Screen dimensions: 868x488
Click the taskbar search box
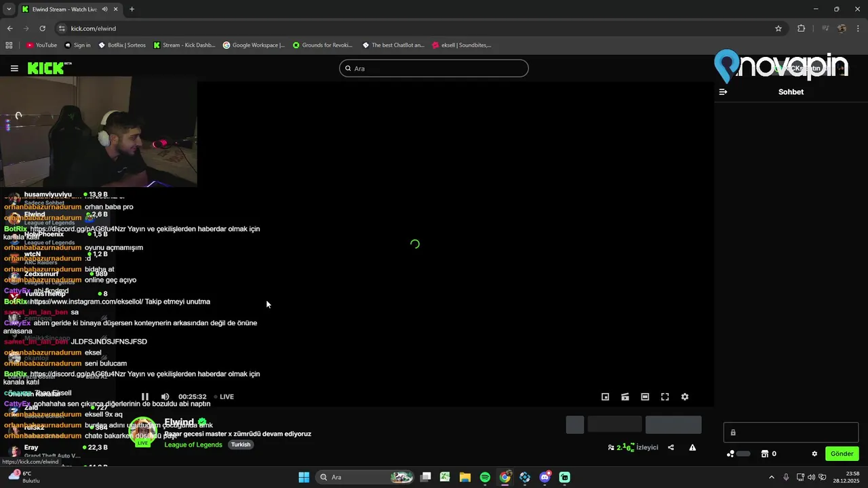[366, 477]
